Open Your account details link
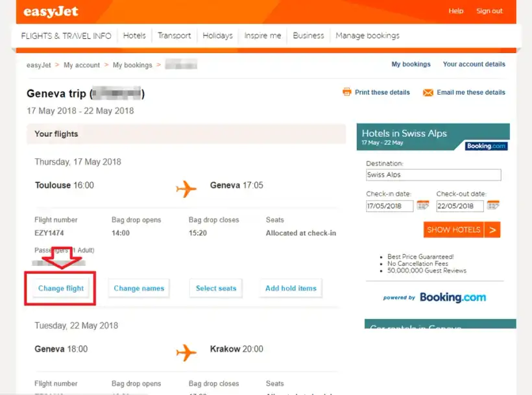The height and width of the screenshot is (395, 532). pyautogui.click(x=474, y=64)
